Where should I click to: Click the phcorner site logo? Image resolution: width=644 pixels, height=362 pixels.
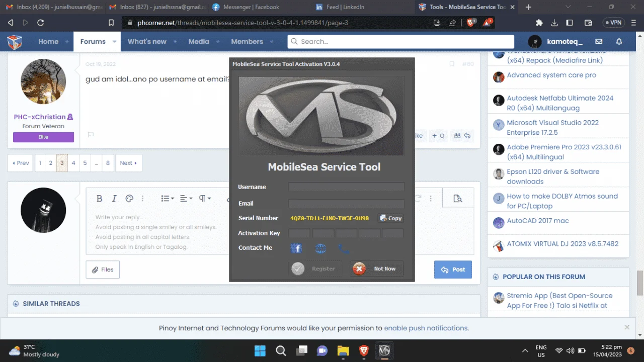[x=15, y=42]
